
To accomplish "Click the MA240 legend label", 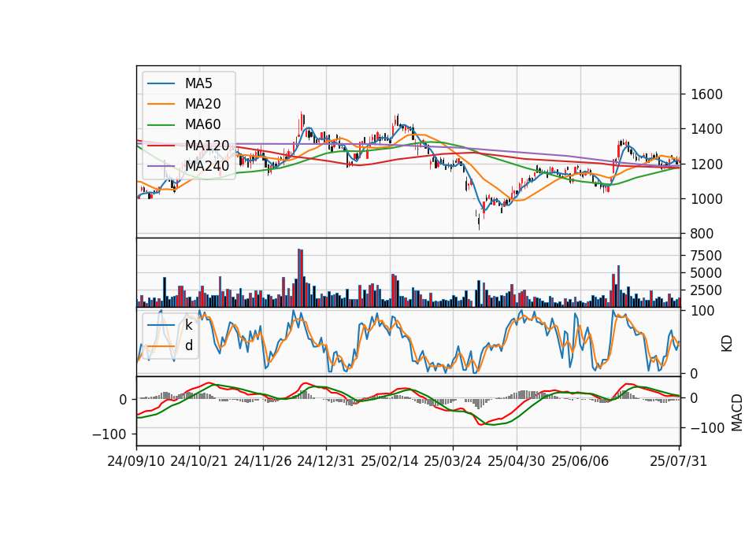I will [x=207, y=166].
